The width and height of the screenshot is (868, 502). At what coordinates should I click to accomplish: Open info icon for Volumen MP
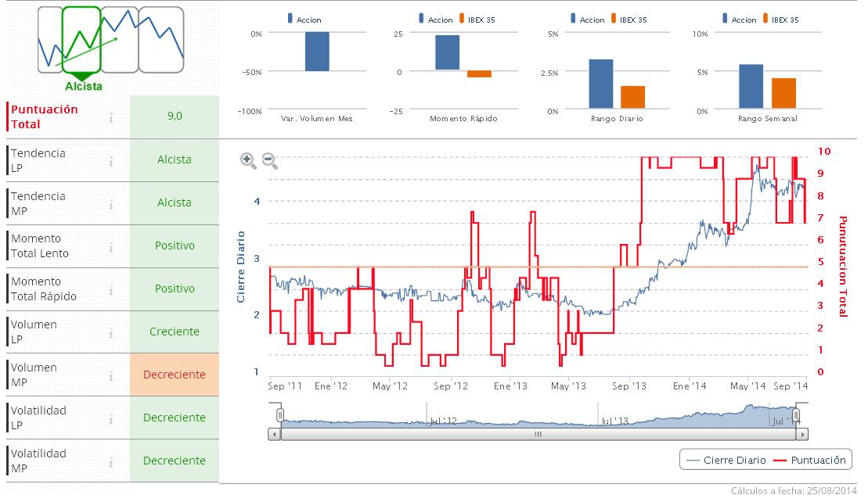click(111, 376)
